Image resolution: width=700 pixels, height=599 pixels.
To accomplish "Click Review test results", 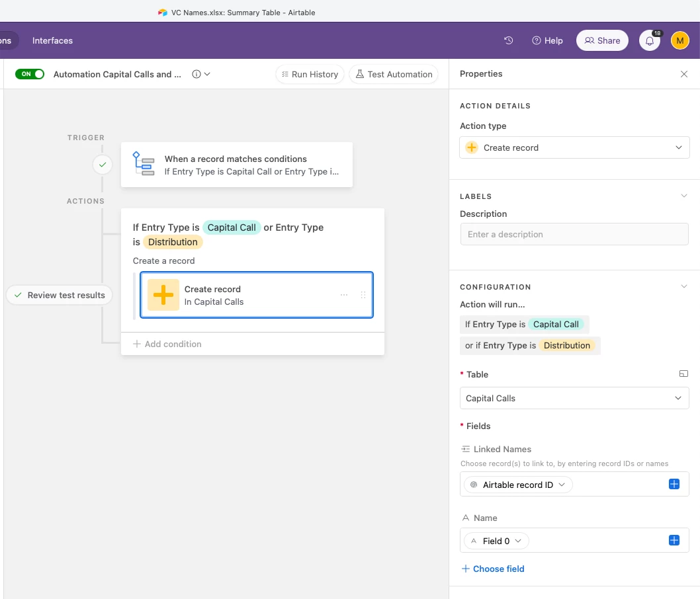I will coord(60,295).
